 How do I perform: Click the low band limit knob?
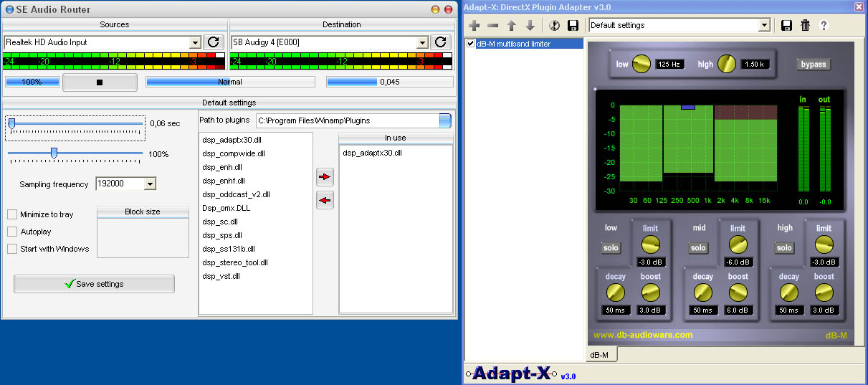[x=650, y=244]
